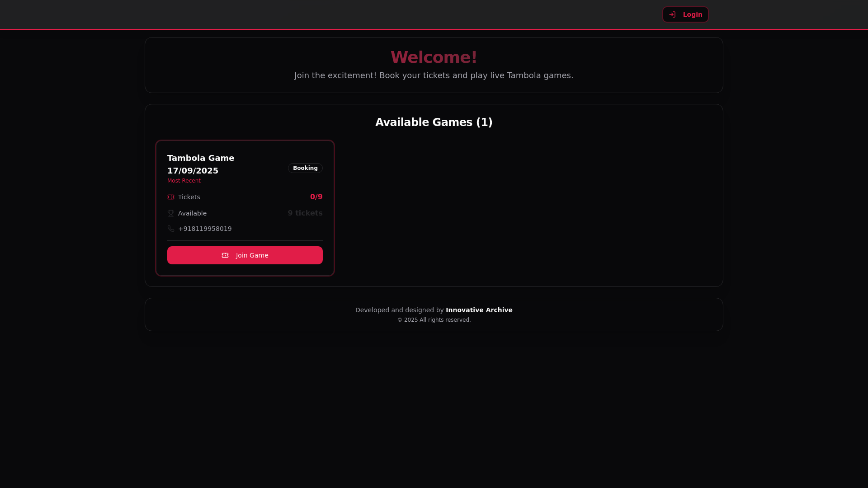The image size is (868, 488).
Task: Select the Booking status badge
Action: 305,168
